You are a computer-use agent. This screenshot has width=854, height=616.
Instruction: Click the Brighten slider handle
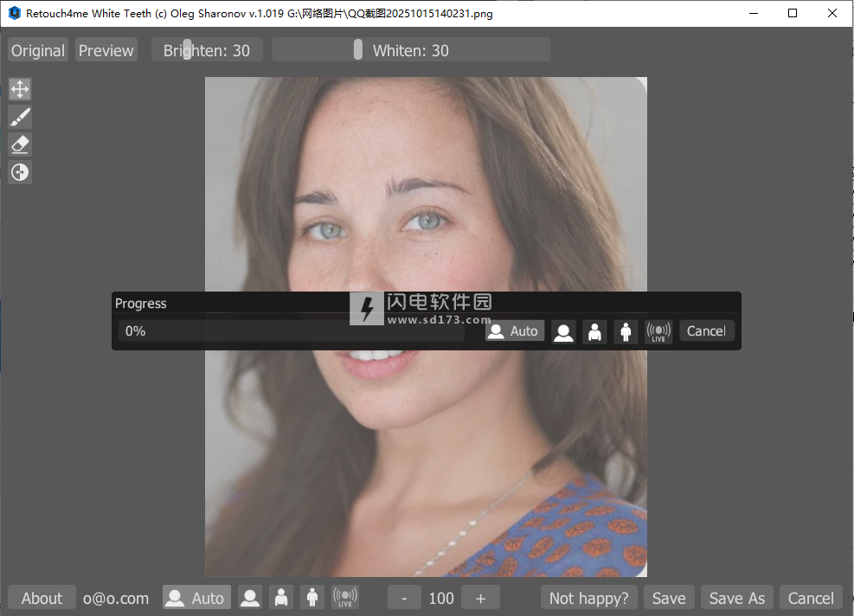pyautogui.click(x=188, y=50)
